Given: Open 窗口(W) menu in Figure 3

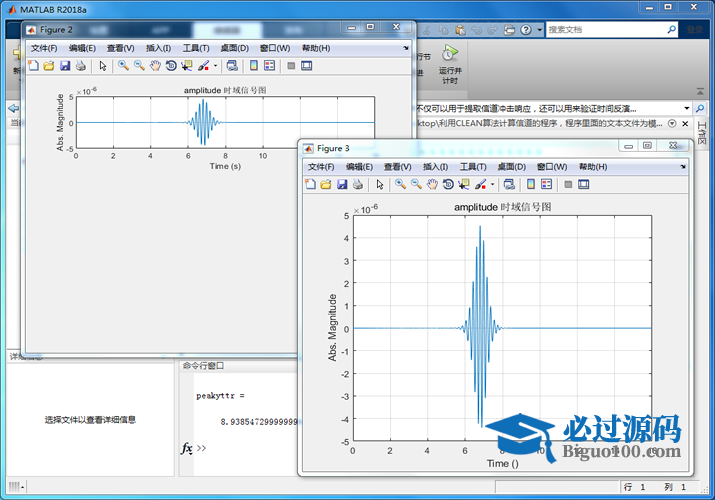Looking at the screenshot, I should [x=552, y=167].
